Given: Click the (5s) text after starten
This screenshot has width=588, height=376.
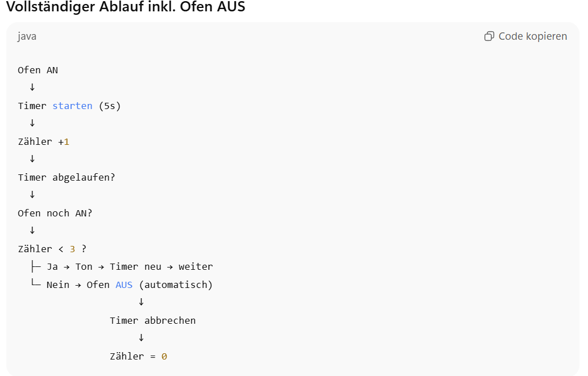Looking at the screenshot, I should click(110, 106).
